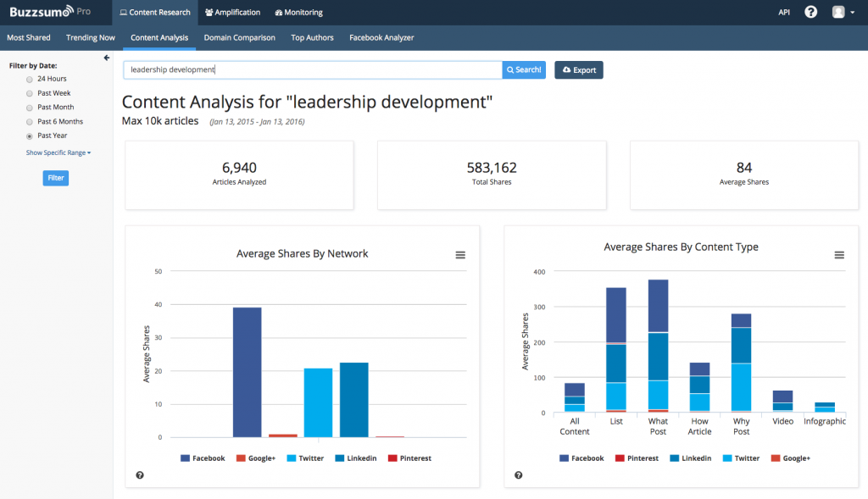Select the Past Week radio option
Image resolution: width=868 pixels, height=499 pixels.
tap(30, 93)
